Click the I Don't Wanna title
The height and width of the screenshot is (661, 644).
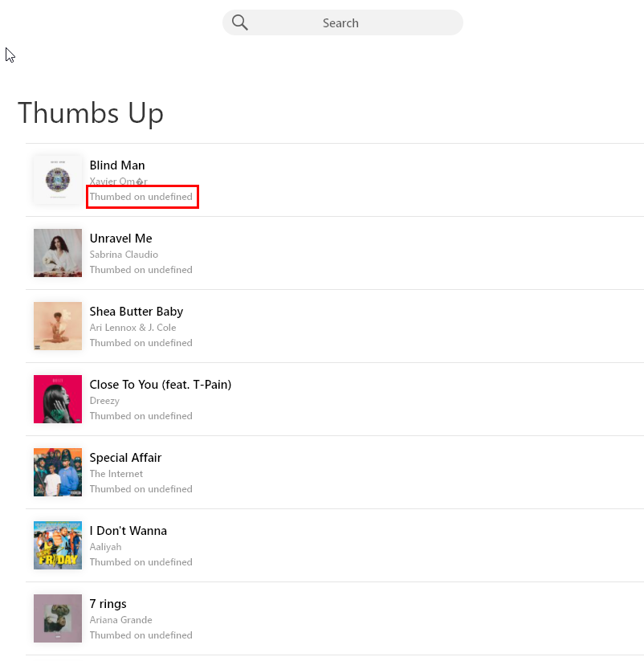click(128, 531)
